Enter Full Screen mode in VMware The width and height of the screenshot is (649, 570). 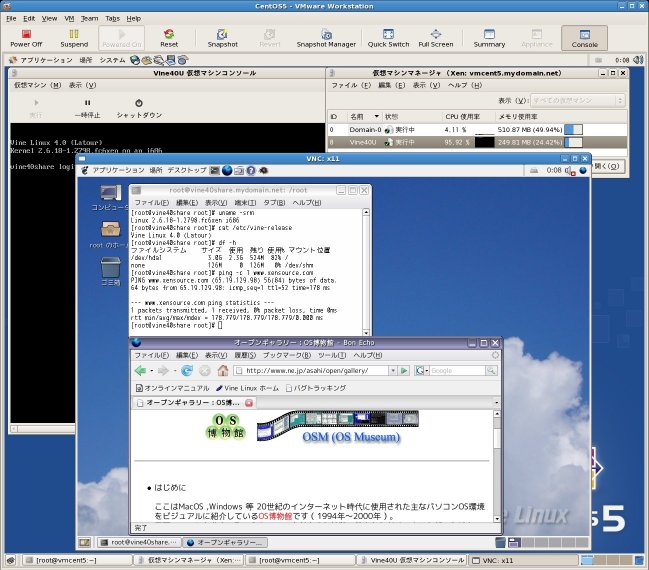(x=436, y=38)
